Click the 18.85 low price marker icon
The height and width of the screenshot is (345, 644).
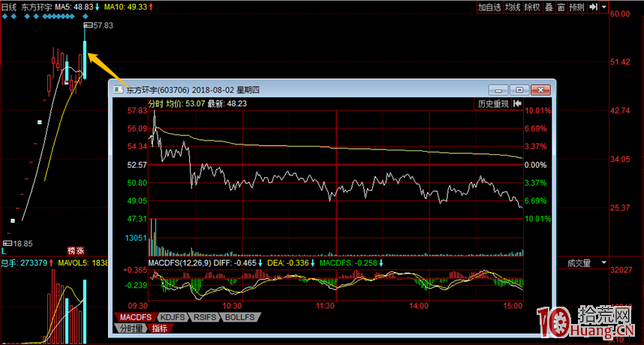(x=8, y=244)
